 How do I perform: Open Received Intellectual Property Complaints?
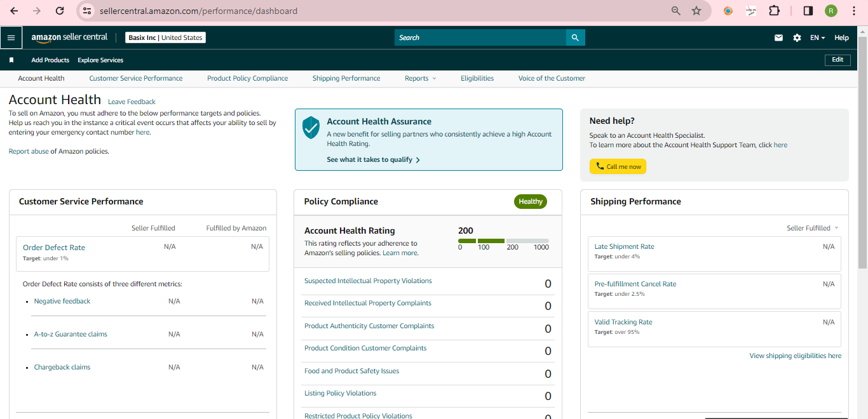[x=368, y=303]
